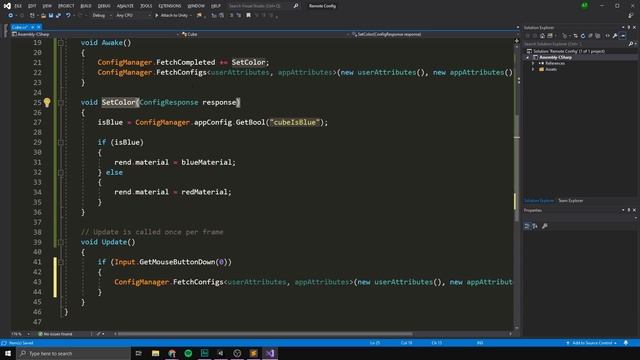Screen dimensions: 640x360
Task: Open the Extensions menu
Action: (x=170, y=6)
